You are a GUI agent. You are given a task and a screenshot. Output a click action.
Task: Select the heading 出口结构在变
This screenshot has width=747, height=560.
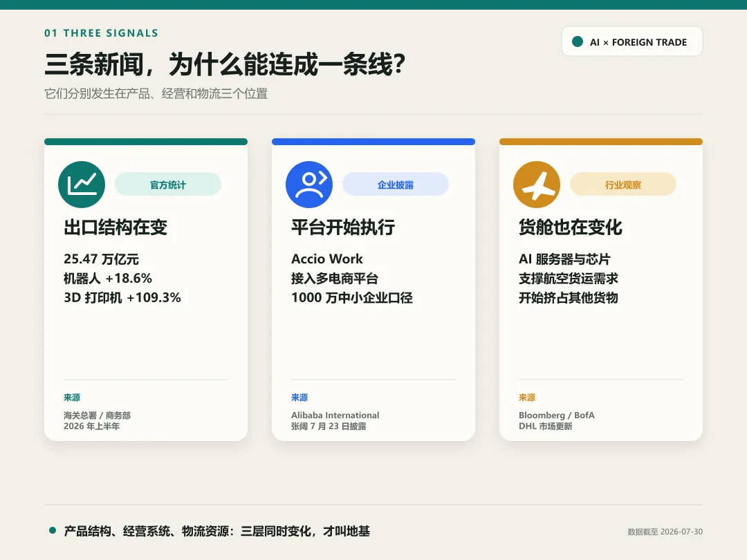116,227
